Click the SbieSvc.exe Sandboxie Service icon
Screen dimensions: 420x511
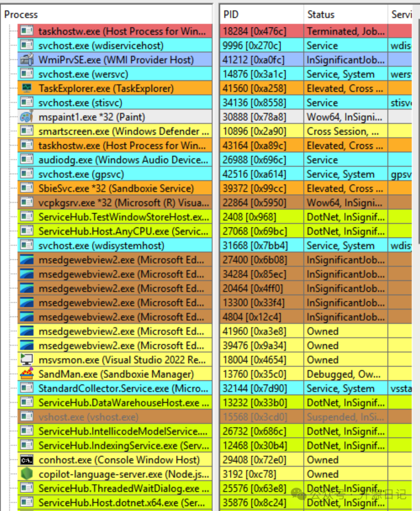click(x=27, y=188)
